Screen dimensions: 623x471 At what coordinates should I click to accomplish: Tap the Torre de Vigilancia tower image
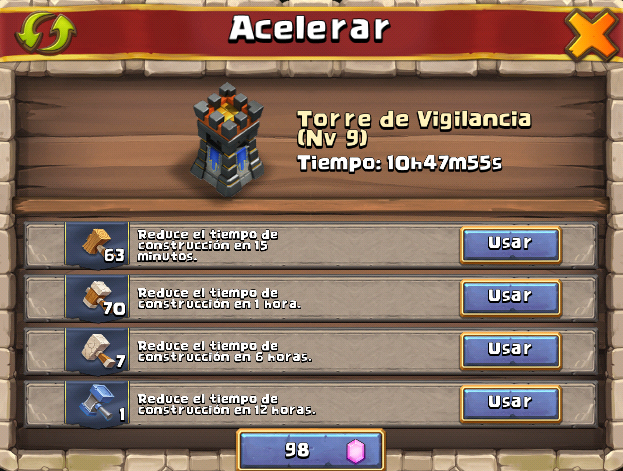[227, 139]
